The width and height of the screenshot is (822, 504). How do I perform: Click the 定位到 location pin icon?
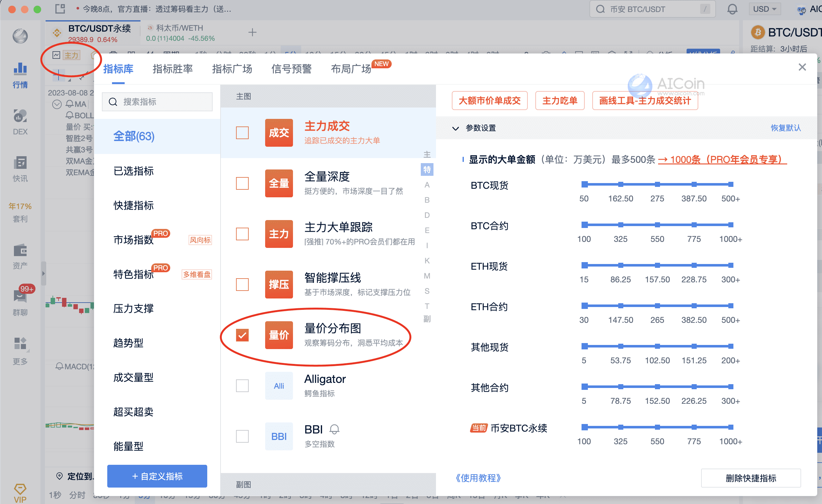point(59,476)
